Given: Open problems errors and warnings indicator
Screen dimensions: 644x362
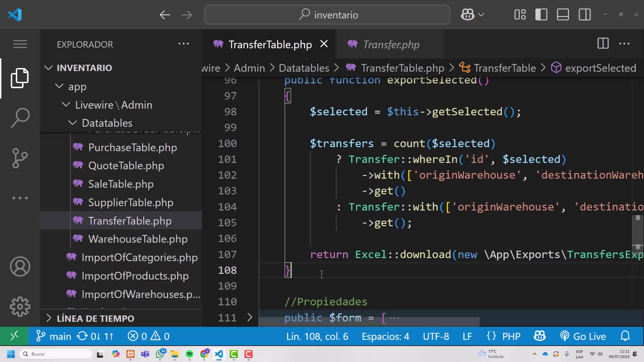Looking at the screenshot, I should [x=148, y=336].
